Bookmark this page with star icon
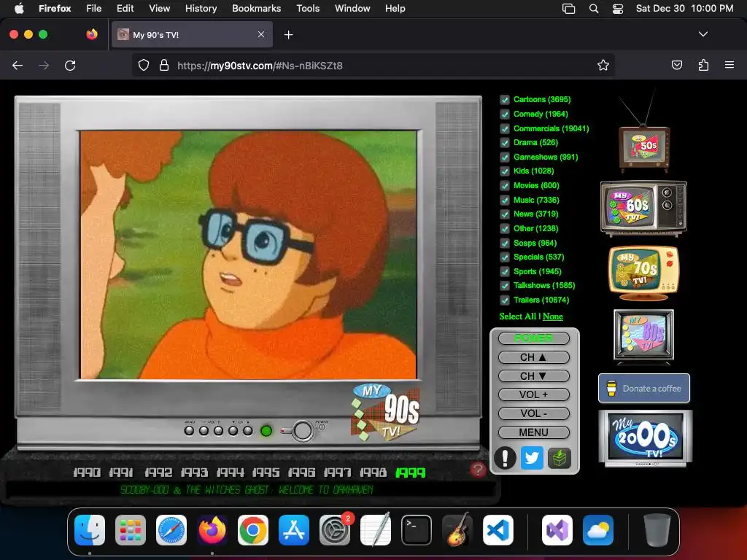 coord(603,65)
